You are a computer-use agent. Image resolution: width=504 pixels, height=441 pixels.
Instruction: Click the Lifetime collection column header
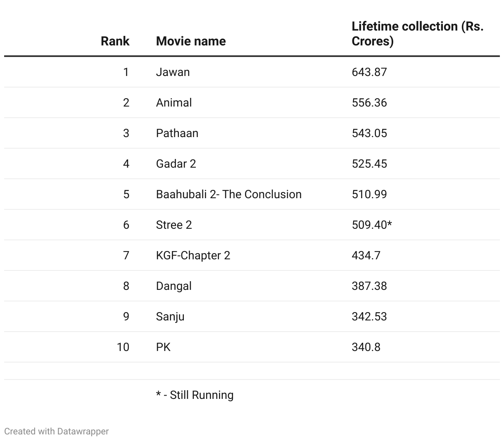tap(417, 33)
